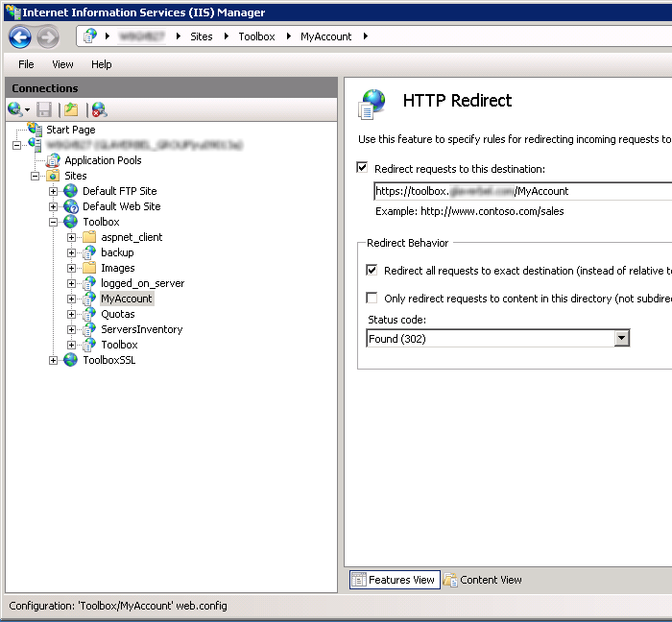Switch to Content View tab
The height and width of the screenshot is (622, 672).
tap(483, 580)
